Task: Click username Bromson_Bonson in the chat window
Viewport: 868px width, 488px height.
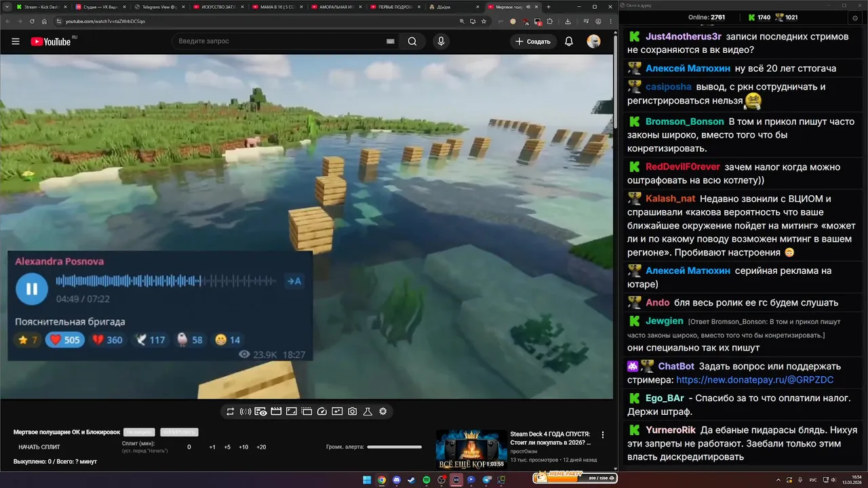Action: [685, 122]
